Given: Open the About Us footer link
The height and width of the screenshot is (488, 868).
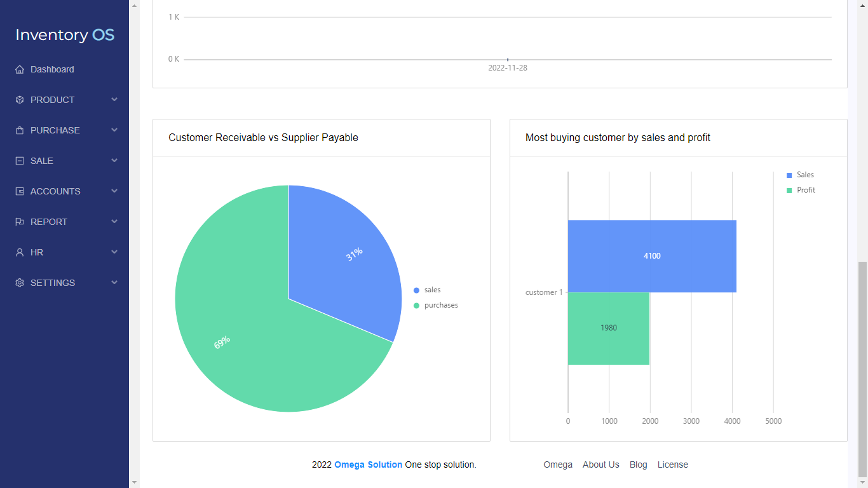Looking at the screenshot, I should [600, 464].
